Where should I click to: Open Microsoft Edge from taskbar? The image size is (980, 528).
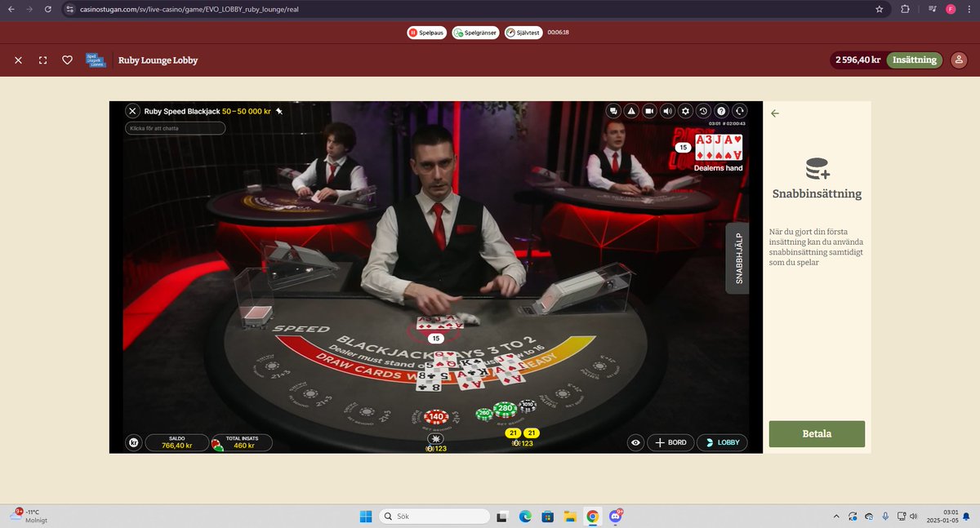[x=526, y=517]
